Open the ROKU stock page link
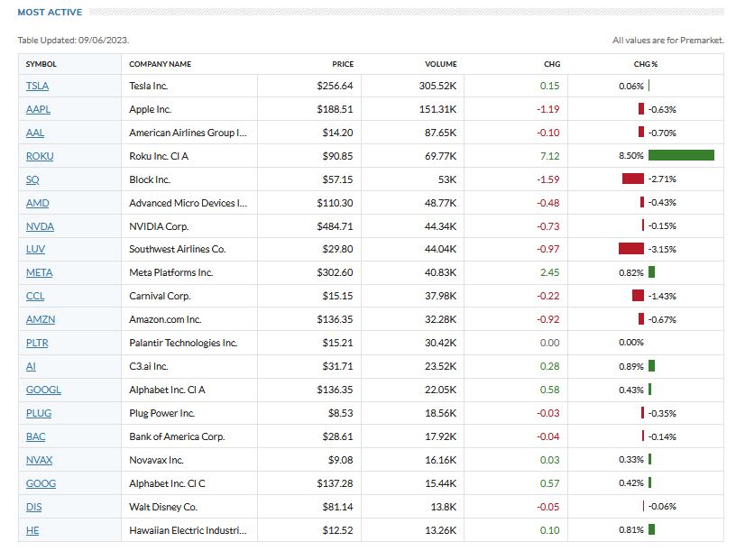Viewport: 736px width, 560px height. [40, 156]
